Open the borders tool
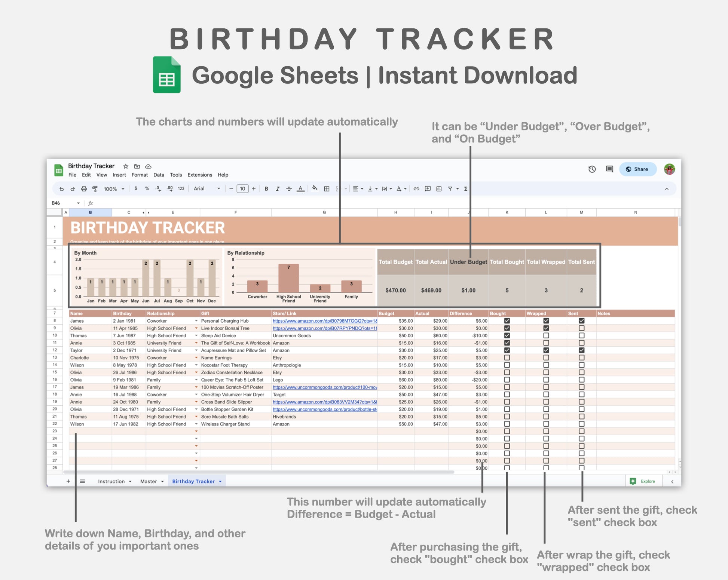Image resolution: width=728 pixels, height=580 pixels. click(x=327, y=189)
